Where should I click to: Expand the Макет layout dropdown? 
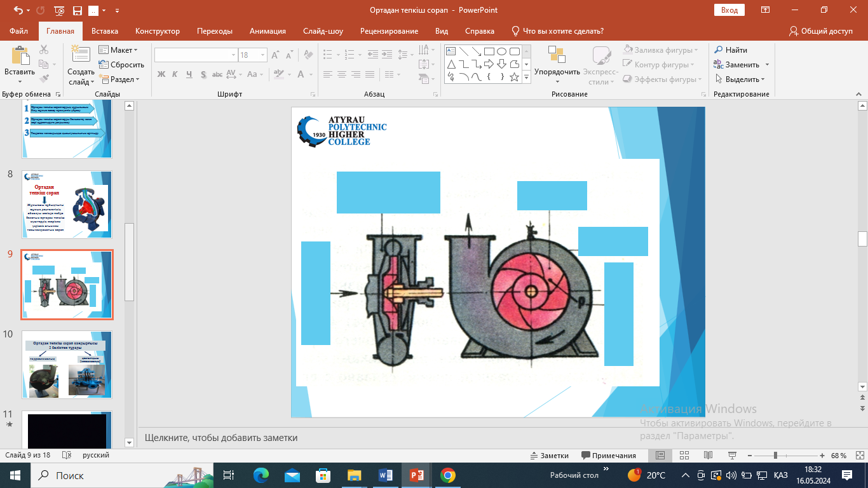pyautogui.click(x=119, y=50)
